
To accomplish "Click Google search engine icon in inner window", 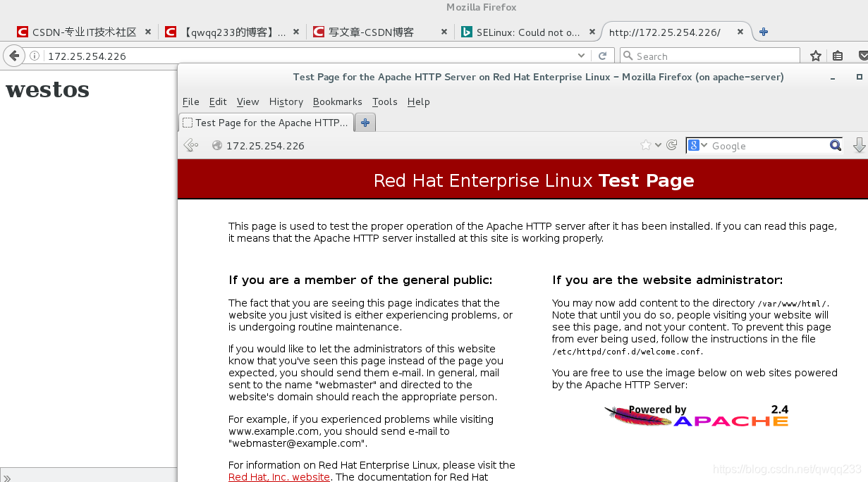I will pyautogui.click(x=694, y=145).
